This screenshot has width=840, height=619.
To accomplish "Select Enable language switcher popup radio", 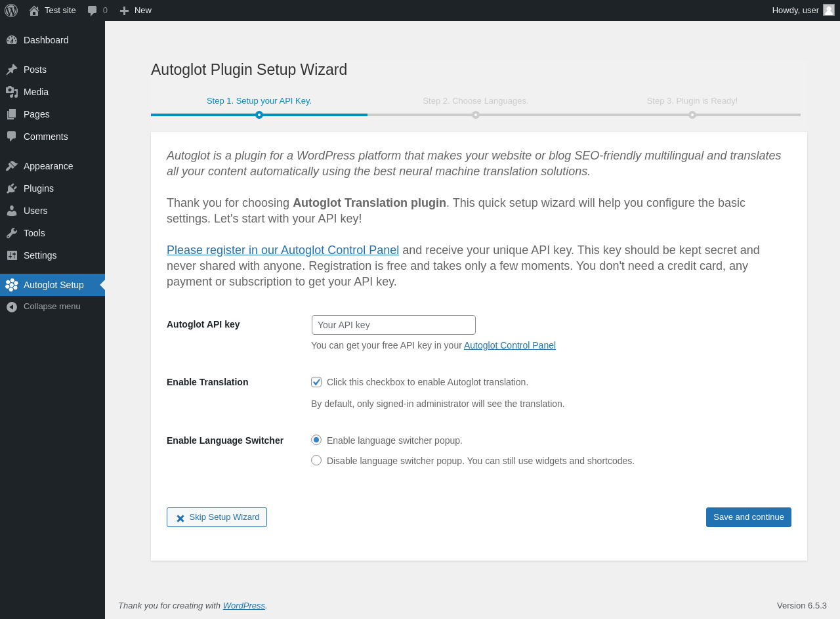I will 316,440.
